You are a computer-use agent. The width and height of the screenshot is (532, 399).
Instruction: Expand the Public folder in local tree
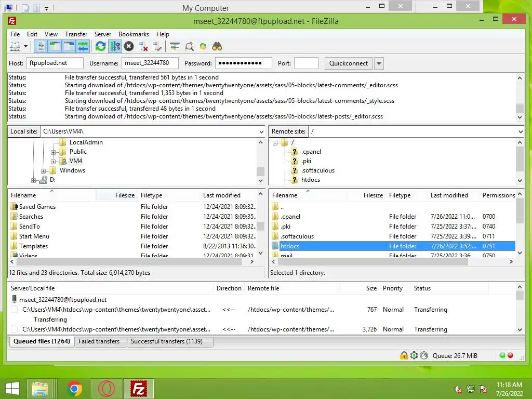click(53, 152)
